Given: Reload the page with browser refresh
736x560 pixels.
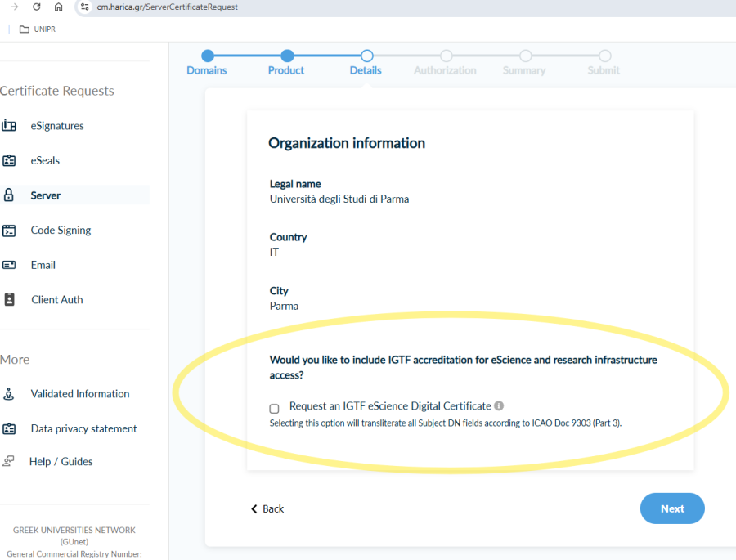Looking at the screenshot, I should click(37, 7).
